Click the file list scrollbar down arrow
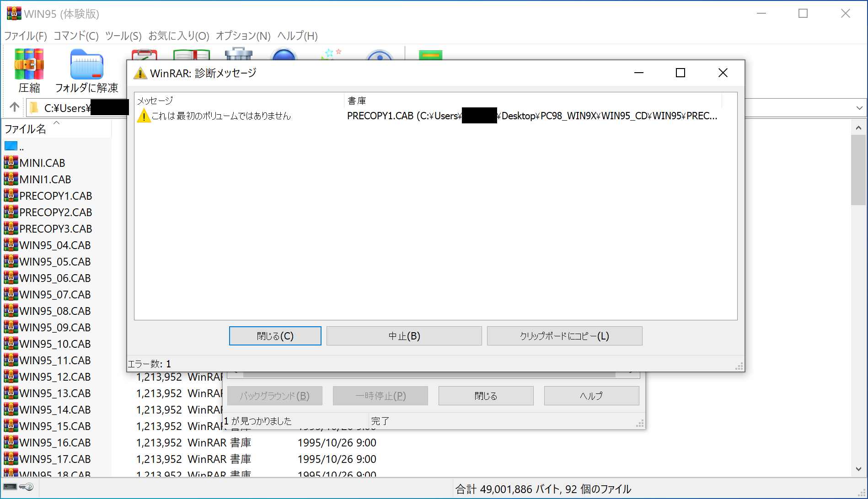Image resolution: width=868 pixels, height=499 pixels. tap(858, 469)
